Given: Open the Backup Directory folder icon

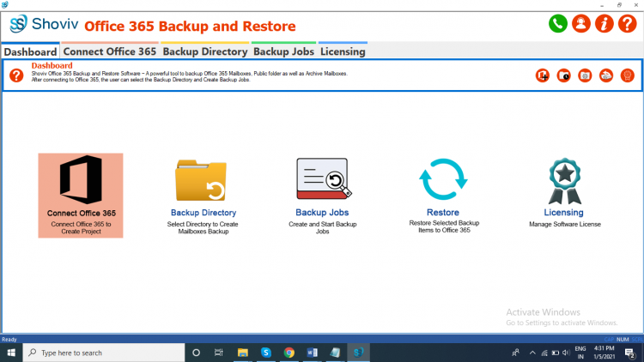Looking at the screenshot, I should pyautogui.click(x=201, y=181).
